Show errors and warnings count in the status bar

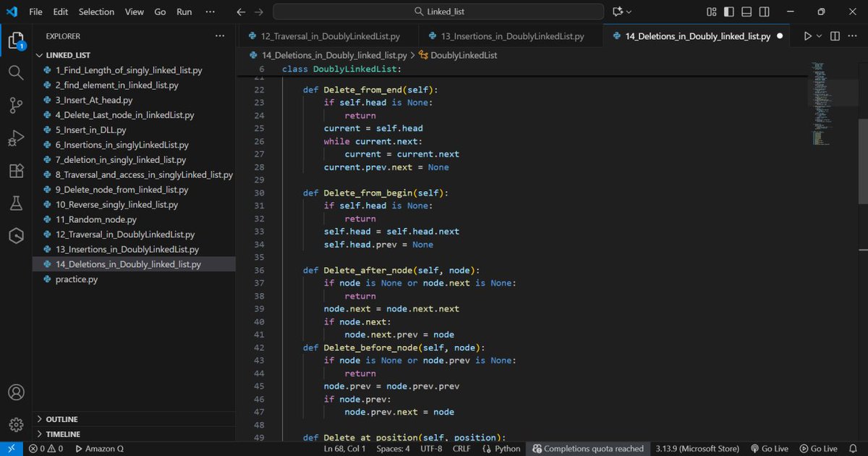tap(46, 449)
